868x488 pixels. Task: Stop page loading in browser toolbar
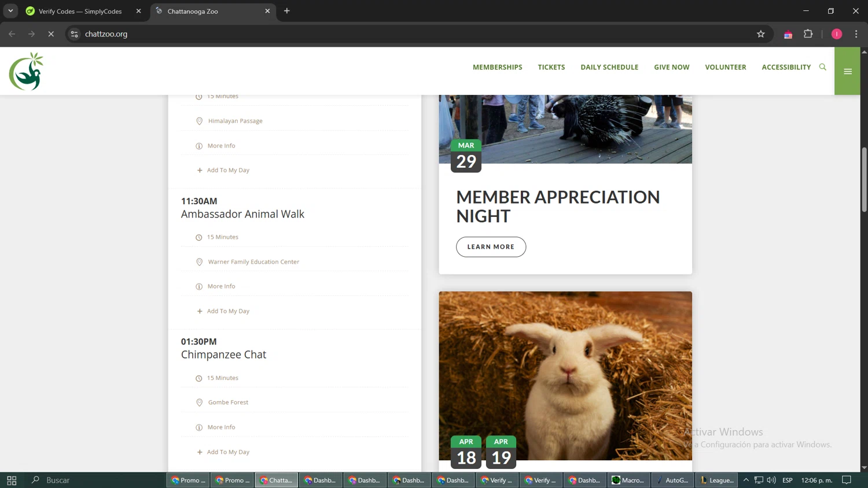51,34
